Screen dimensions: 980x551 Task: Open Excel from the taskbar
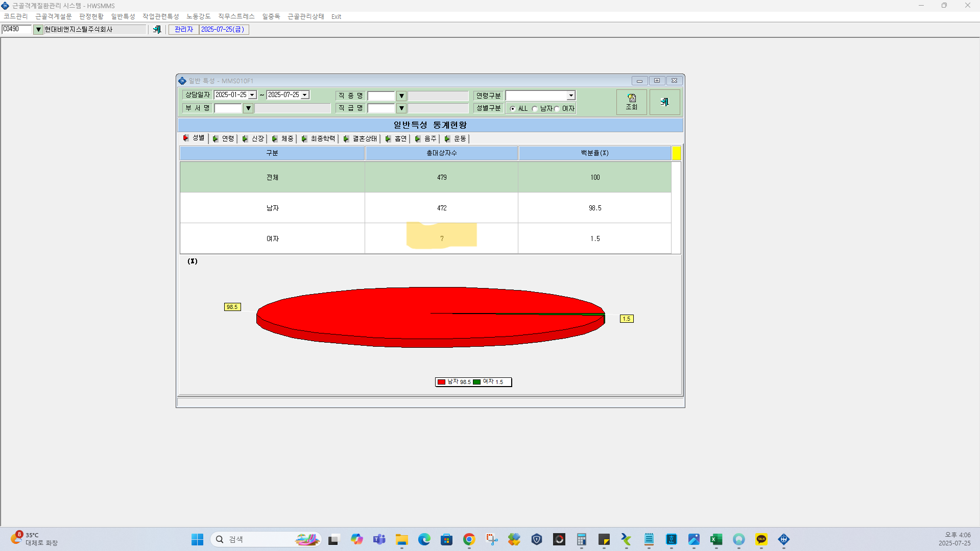click(x=716, y=539)
